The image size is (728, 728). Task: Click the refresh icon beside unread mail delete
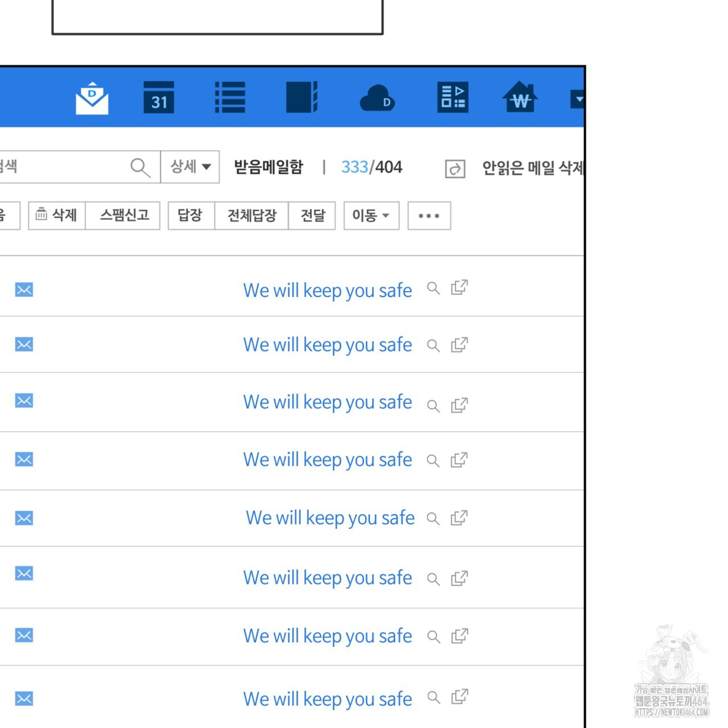[454, 169]
